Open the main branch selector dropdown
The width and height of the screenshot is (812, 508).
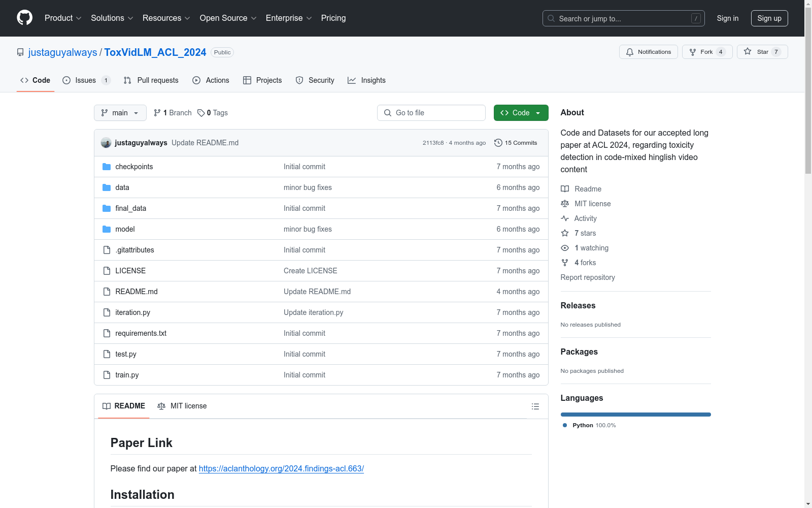click(x=120, y=113)
